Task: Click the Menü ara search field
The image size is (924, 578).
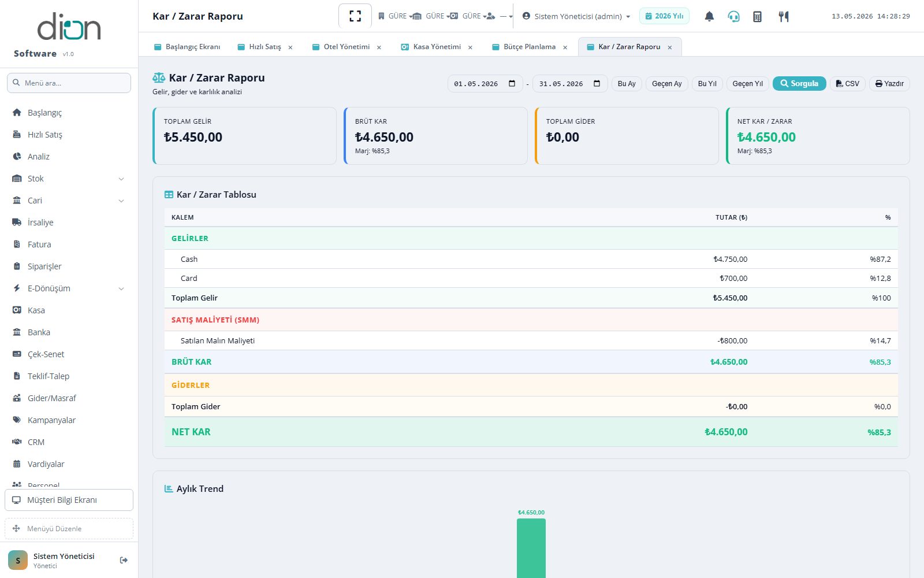Action: (x=69, y=83)
